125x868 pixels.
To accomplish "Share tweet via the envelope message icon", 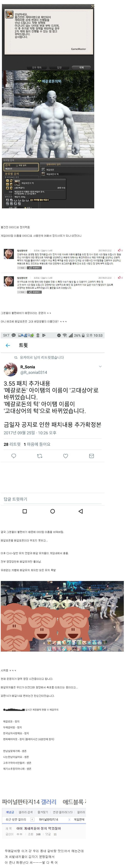I will tap(91, 456).
